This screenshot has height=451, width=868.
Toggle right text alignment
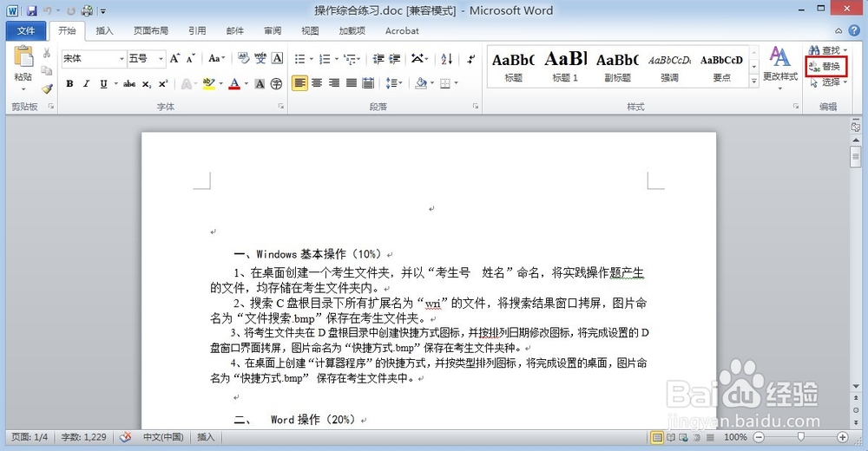(x=334, y=83)
